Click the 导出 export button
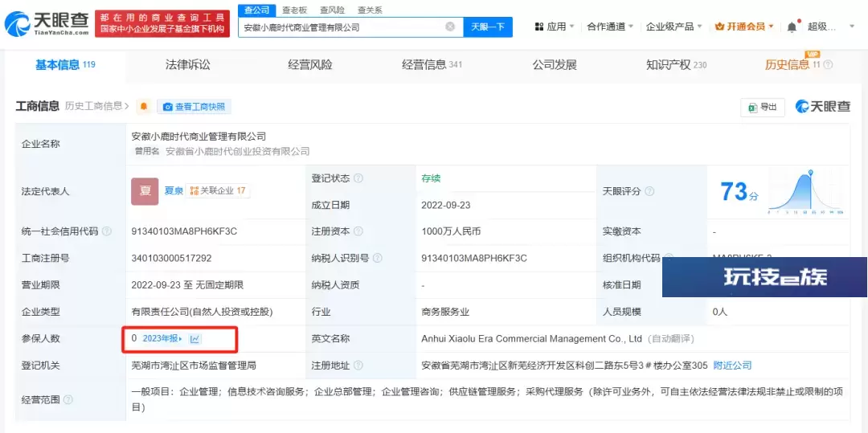 click(762, 108)
